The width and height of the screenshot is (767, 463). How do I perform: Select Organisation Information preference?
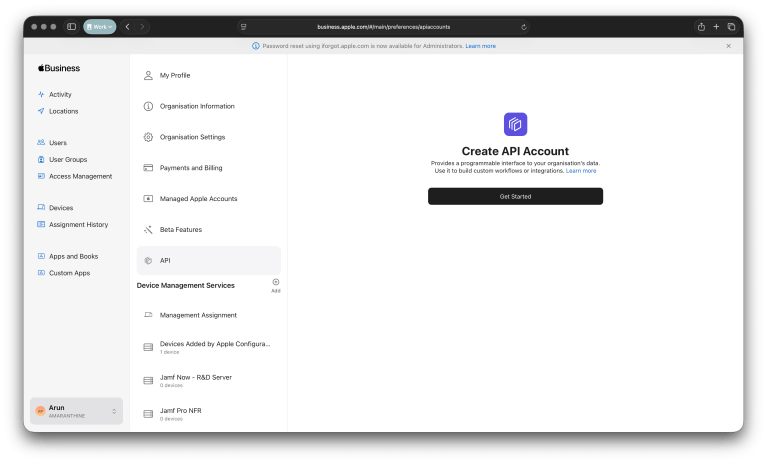coord(209,106)
